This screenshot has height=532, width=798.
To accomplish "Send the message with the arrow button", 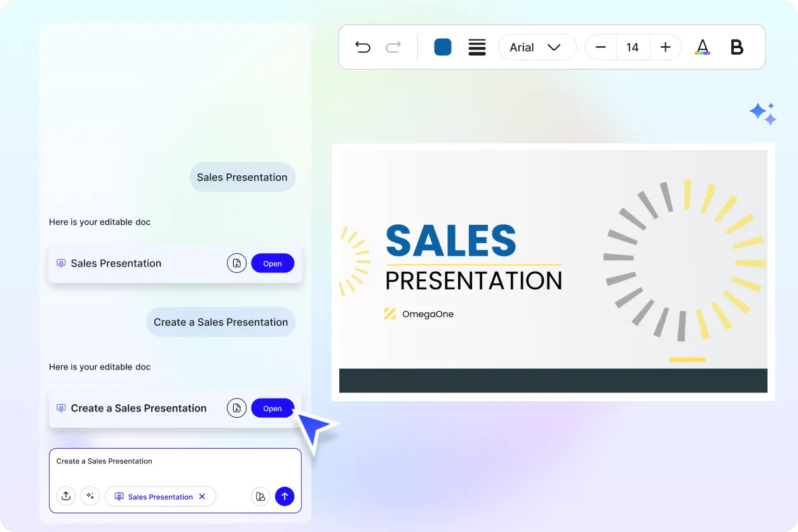I will click(285, 496).
